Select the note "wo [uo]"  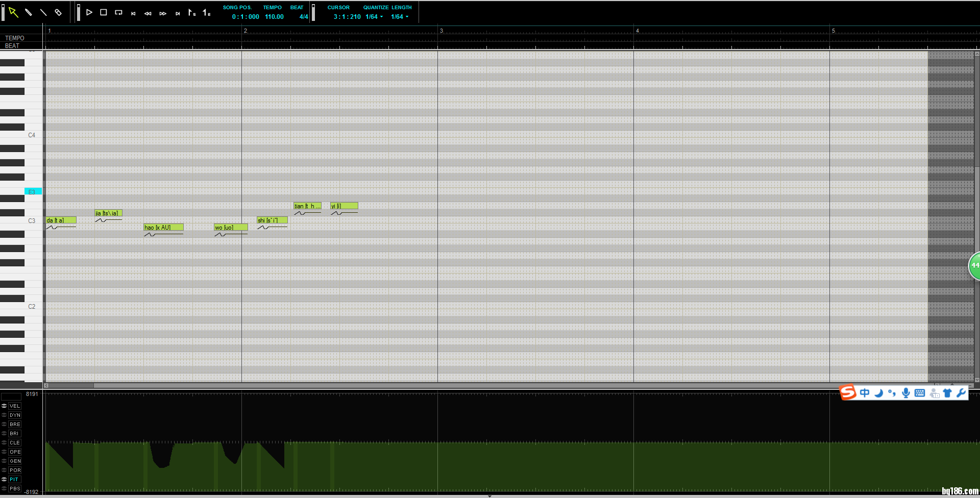click(x=231, y=228)
